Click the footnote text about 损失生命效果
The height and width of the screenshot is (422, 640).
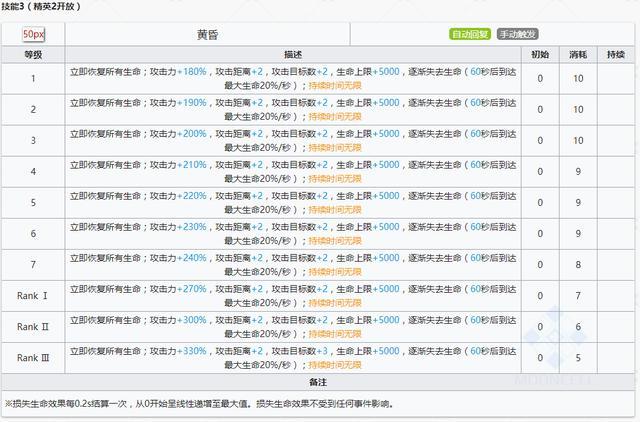click(x=200, y=404)
